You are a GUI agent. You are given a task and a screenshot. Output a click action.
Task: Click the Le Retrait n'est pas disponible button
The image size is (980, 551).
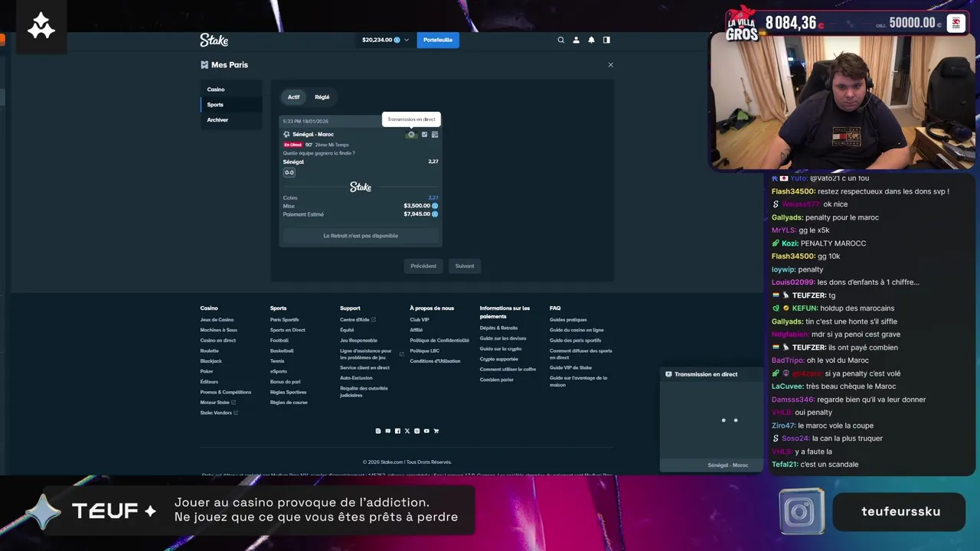[x=361, y=236]
